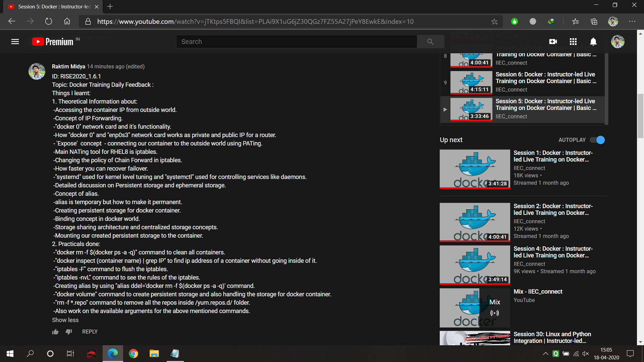Click the YouTube Premium logo

click(53, 42)
